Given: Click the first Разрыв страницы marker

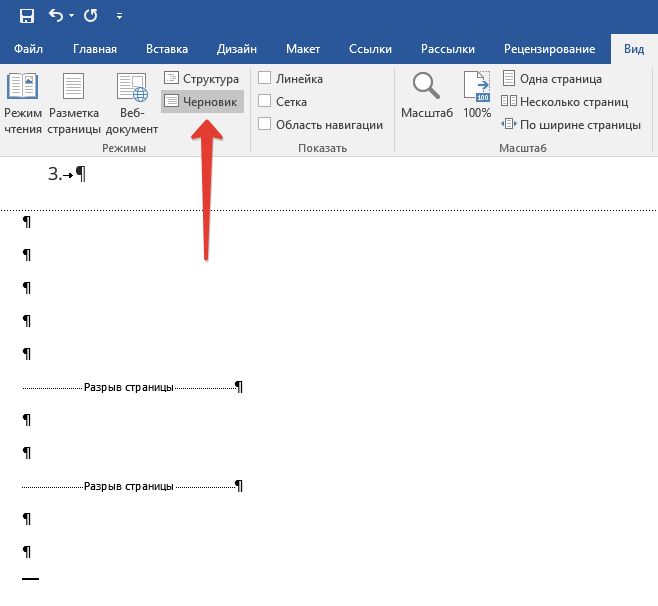Looking at the screenshot, I should [129, 387].
